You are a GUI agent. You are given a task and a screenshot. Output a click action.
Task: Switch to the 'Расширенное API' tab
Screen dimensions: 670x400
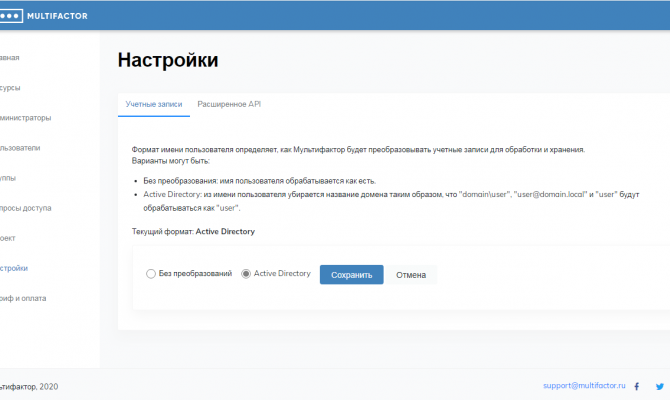229,104
